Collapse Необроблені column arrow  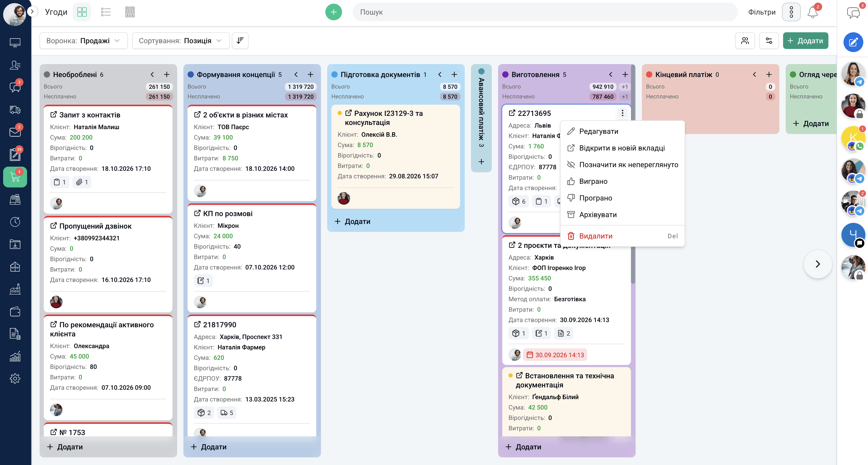pyautogui.click(x=152, y=74)
